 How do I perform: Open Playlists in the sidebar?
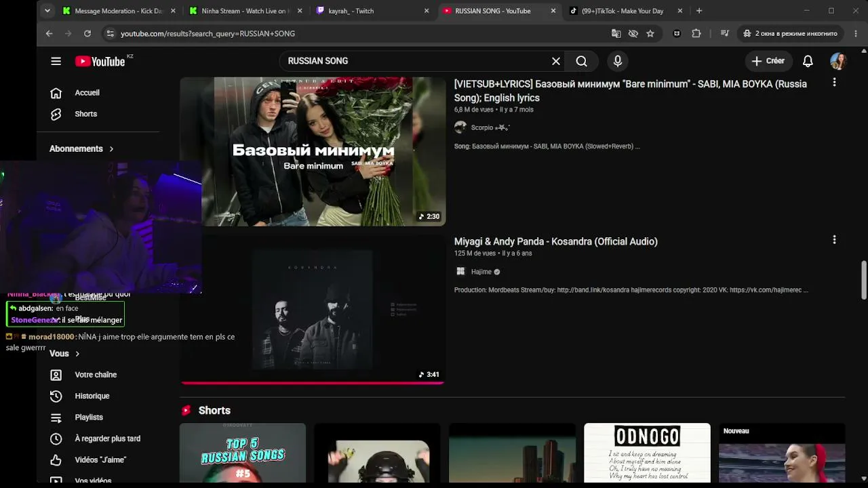click(89, 418)
